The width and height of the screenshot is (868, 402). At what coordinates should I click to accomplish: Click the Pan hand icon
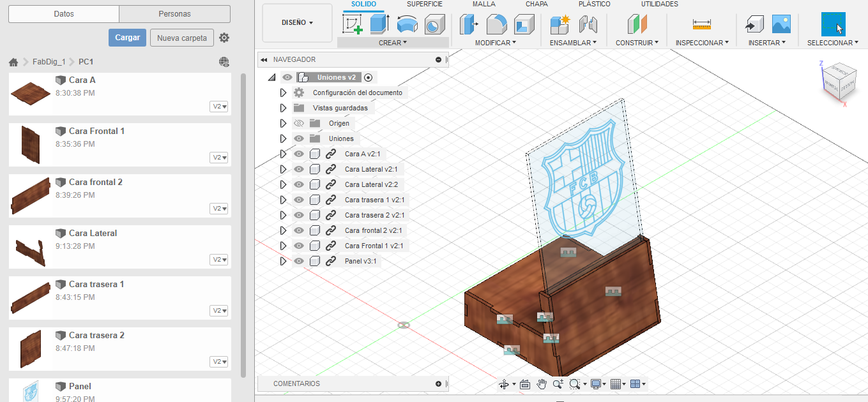pos(542,384)
